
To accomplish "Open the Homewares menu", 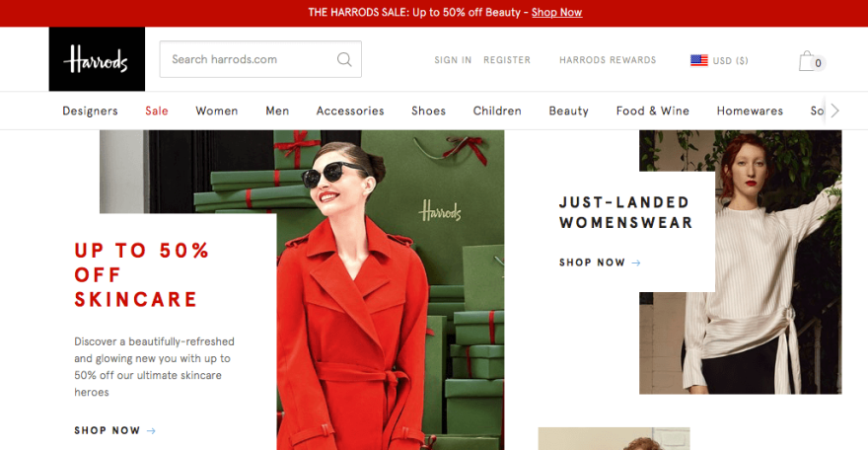I will 750,111.
